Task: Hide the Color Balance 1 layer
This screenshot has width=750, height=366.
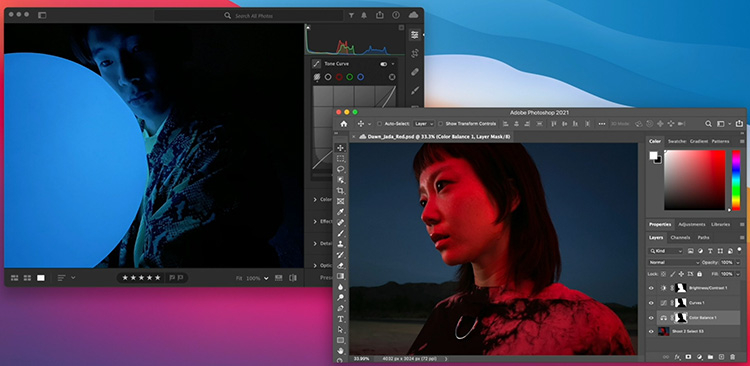Action: pos(651,318)
